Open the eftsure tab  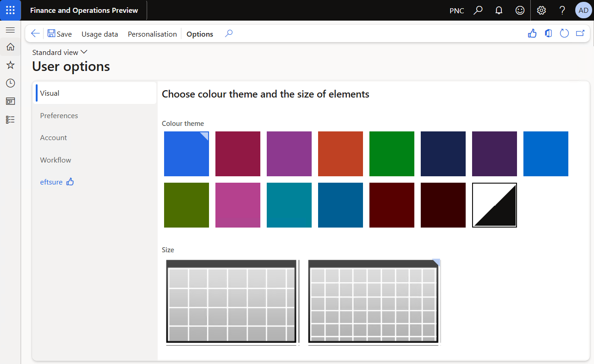tap(95, 182)
